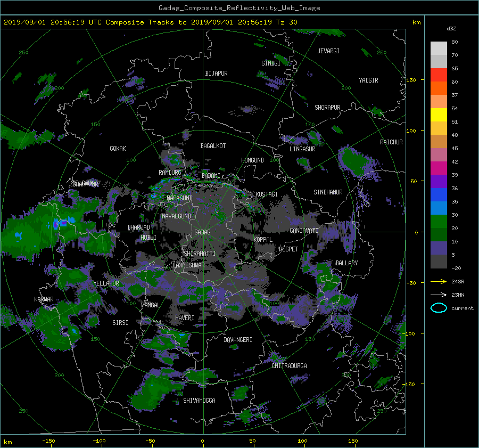Image resolution: width=479 pixels, height=448 pixels.
Task: Select the SHORAPUR label
Action: pyautogui.click(x=327, y=108)
